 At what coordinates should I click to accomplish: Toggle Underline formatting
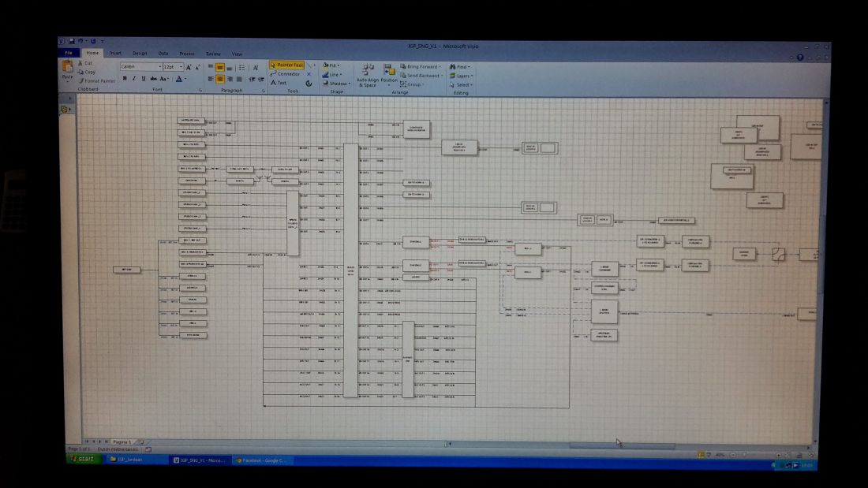click(143, 79)
